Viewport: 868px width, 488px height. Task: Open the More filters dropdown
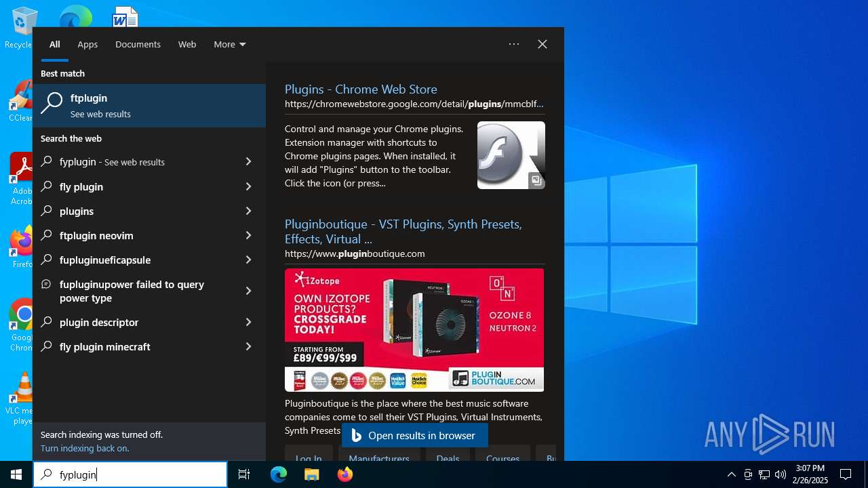[229, 44]
